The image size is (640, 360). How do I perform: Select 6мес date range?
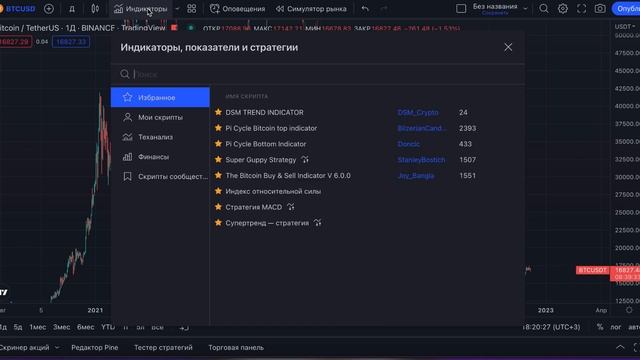[85, 327]
